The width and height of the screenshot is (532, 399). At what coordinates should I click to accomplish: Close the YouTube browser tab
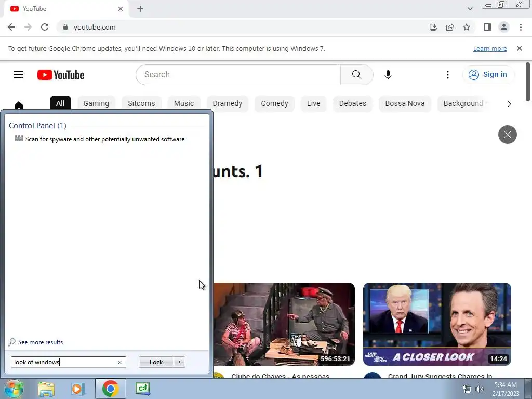pyautogui.click(x=121, y=9)
